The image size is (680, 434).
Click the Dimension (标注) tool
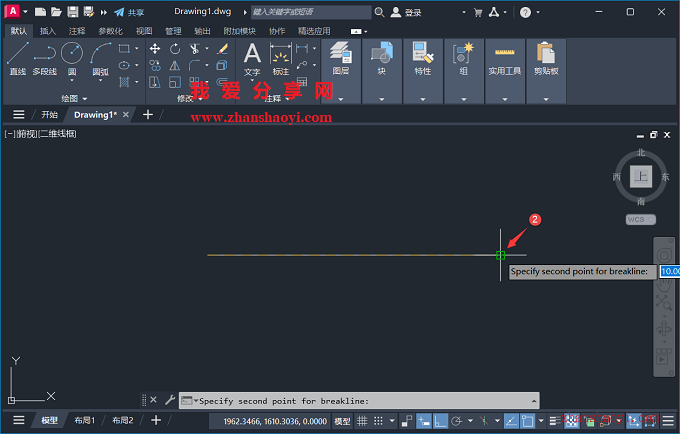point(281,59)
